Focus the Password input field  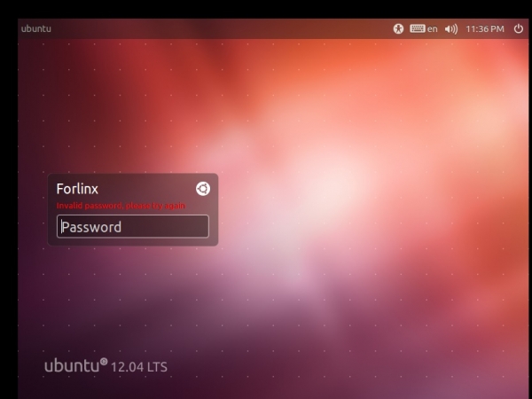(x=133, y=227)
